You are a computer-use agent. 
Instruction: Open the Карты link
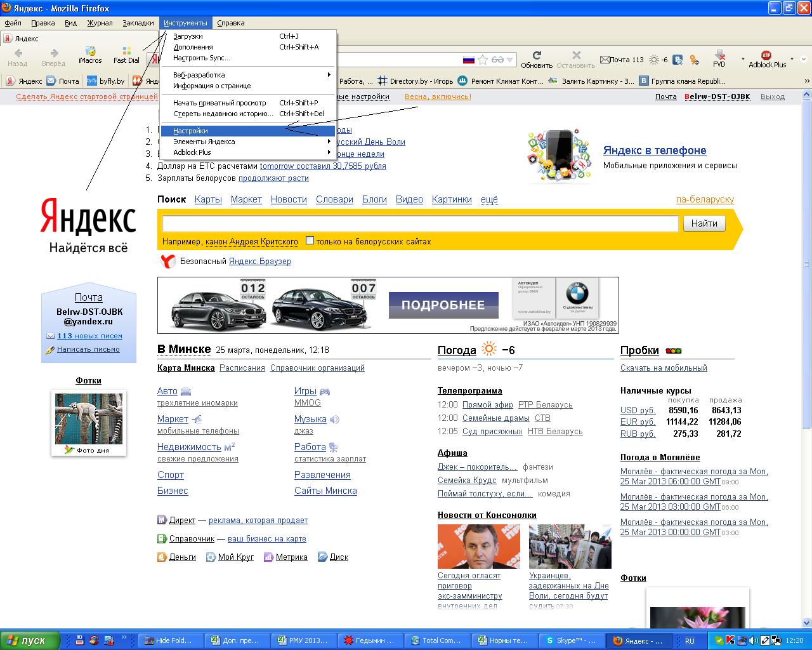[208, 199]
